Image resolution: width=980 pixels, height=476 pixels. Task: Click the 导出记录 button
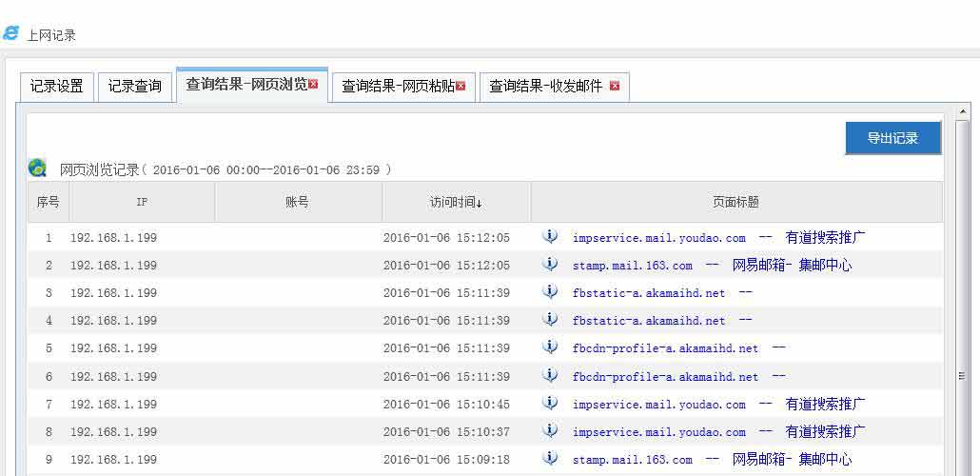[x=892, y=138]
